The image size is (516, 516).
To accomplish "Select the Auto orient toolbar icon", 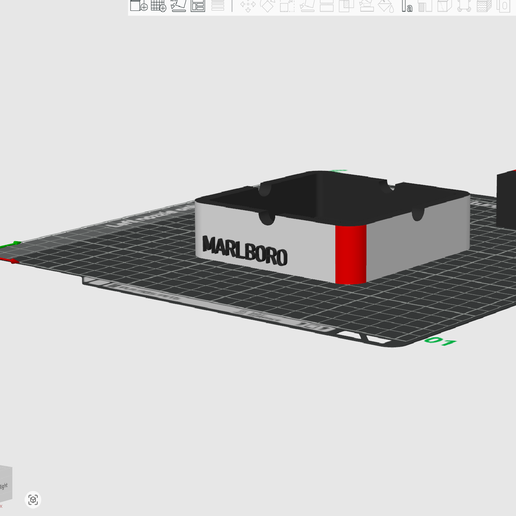I will tap(178, 6).
